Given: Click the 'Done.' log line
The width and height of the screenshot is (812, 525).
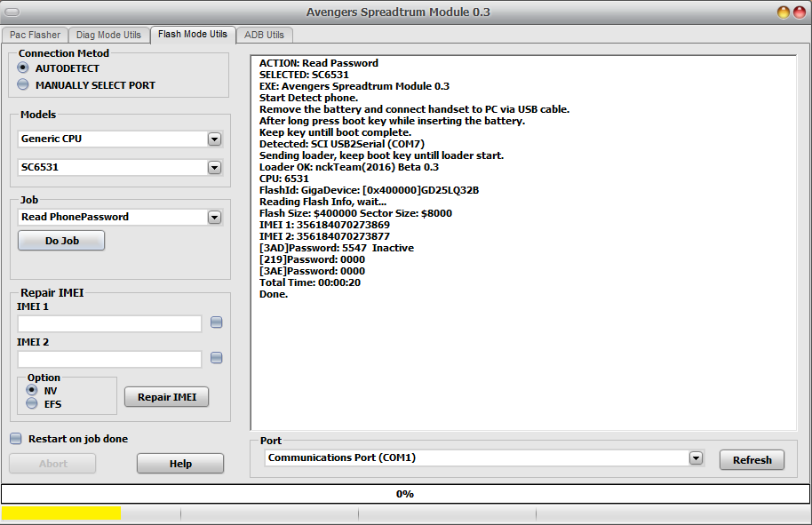Looking at the screenshot, I should 274,294.
